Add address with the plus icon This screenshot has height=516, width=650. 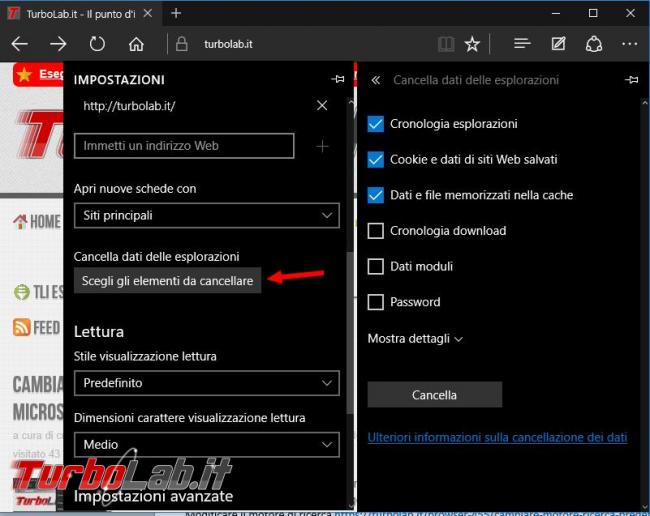point(322,146)
